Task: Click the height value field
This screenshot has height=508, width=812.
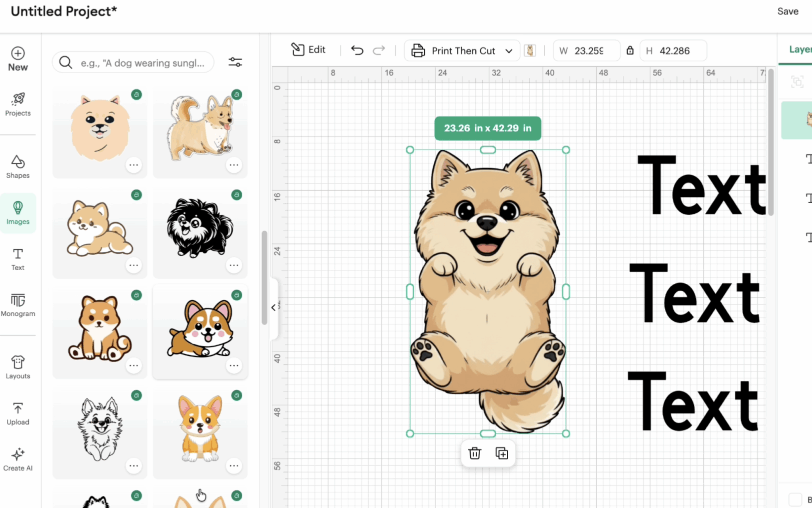Action: (673, 51)
